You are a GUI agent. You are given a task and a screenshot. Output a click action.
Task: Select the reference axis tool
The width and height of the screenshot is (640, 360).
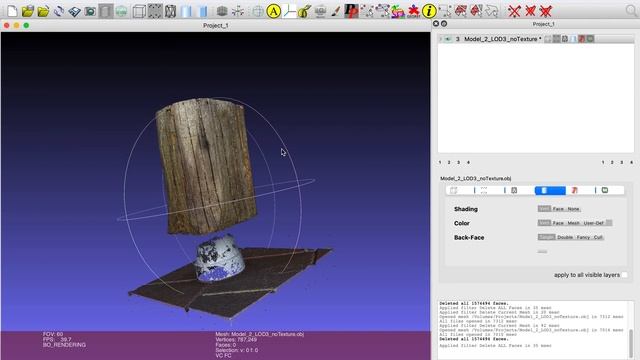tap(289, 11)
